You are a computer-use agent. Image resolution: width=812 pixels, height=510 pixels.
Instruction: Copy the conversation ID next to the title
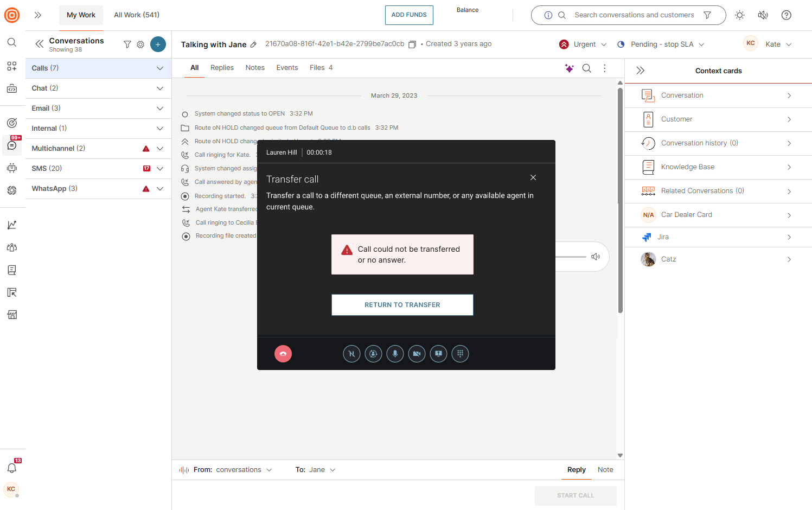pos(412,44)
